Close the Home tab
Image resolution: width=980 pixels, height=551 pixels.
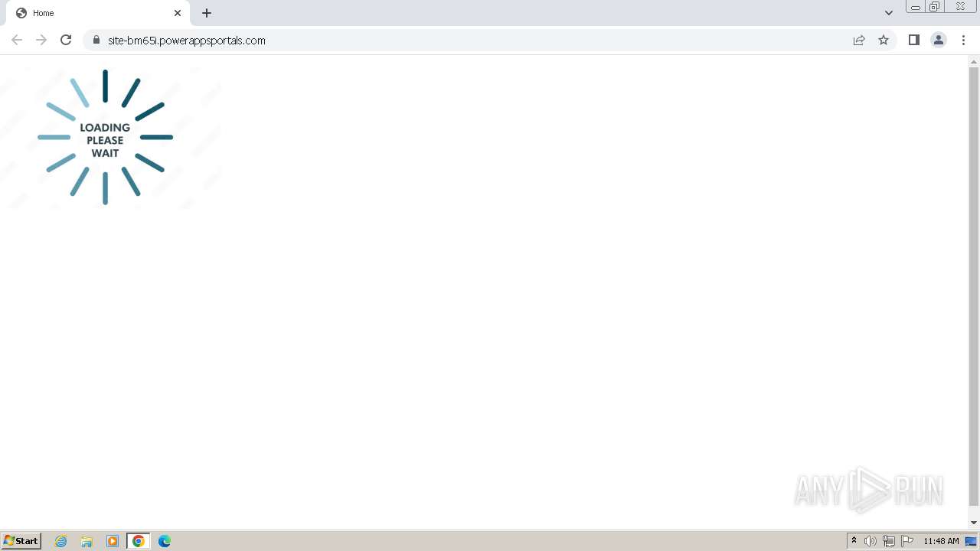(x=178, y=13)
